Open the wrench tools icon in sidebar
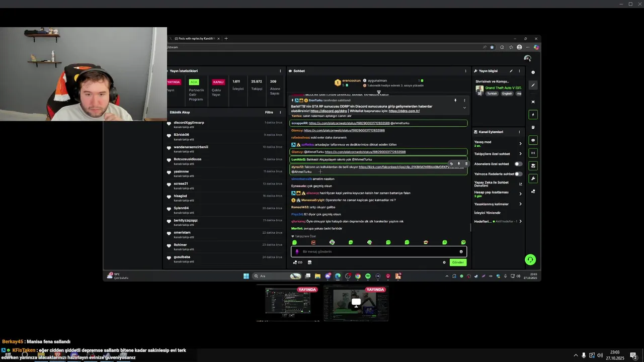This screenshot has height=362, width=644. (x=533, y=178)
